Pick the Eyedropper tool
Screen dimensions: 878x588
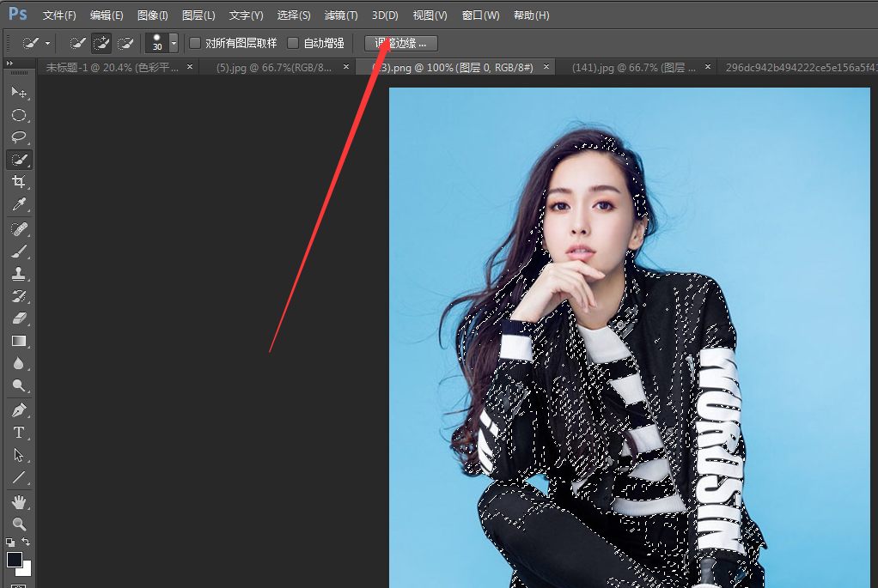pyautogui.click(x=19, y=204)
